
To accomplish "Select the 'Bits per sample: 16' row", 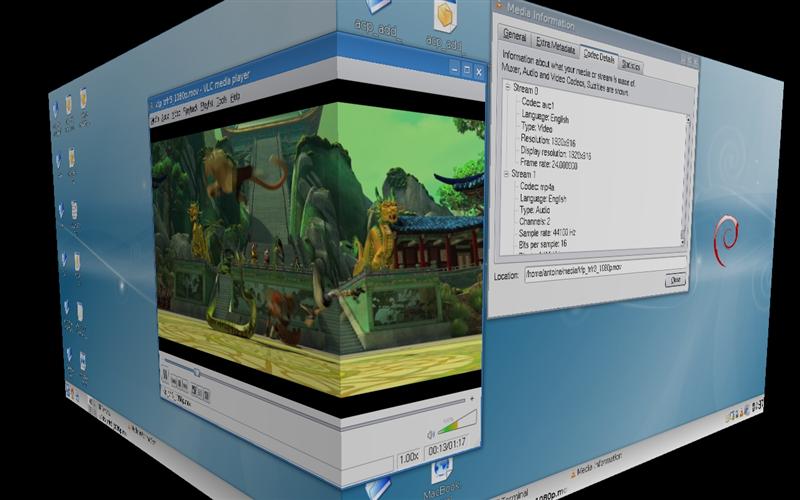I will pos(542,244).
